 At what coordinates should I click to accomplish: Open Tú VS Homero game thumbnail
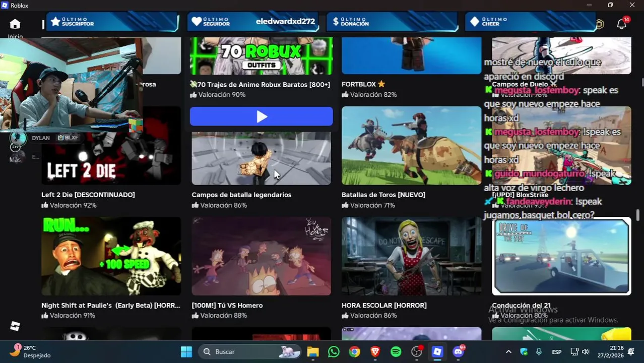point(261,256)
